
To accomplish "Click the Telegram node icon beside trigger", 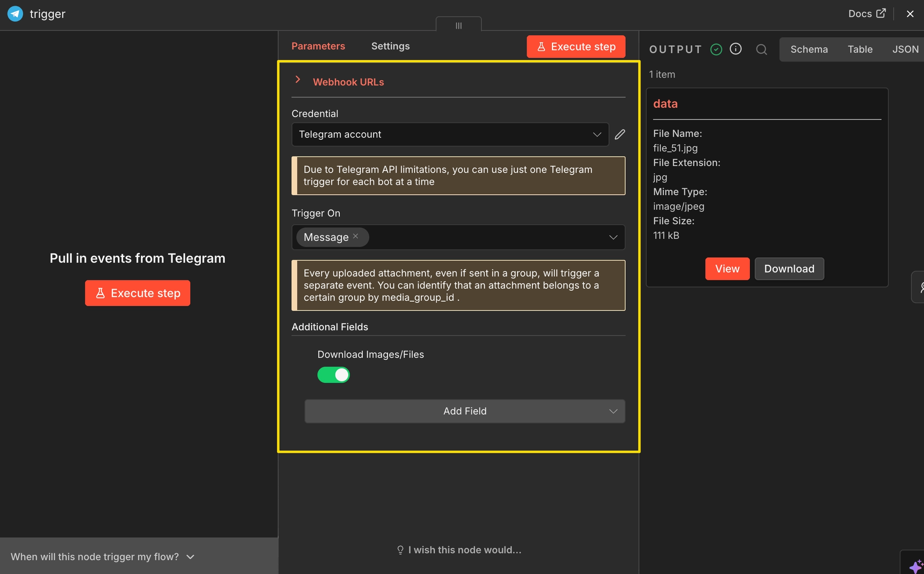I will click(x=15, y=14).
